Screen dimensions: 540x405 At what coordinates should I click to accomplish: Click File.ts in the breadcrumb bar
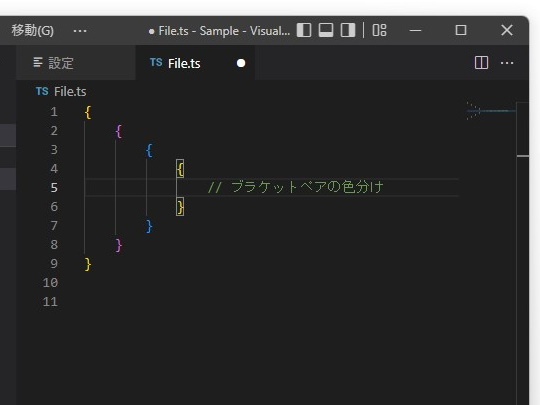70,92
